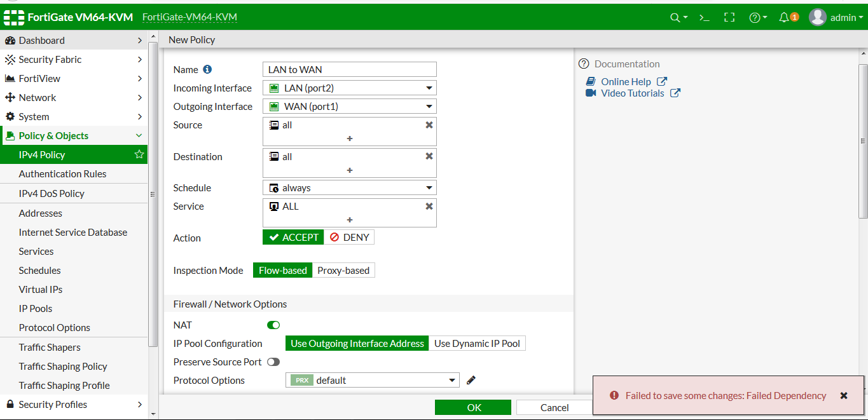Expand Network menu
The height and width of the screenshot is (420, 868).
tap(74, 97)
